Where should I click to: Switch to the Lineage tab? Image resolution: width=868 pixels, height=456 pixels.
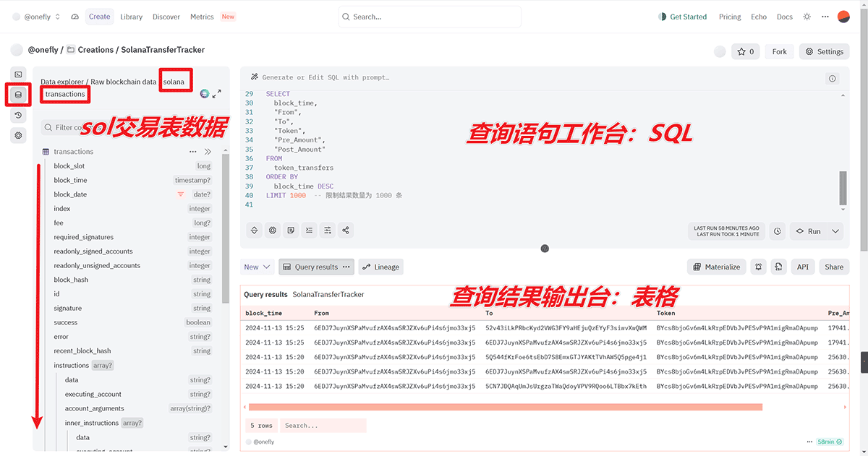(x=380, y=266)
